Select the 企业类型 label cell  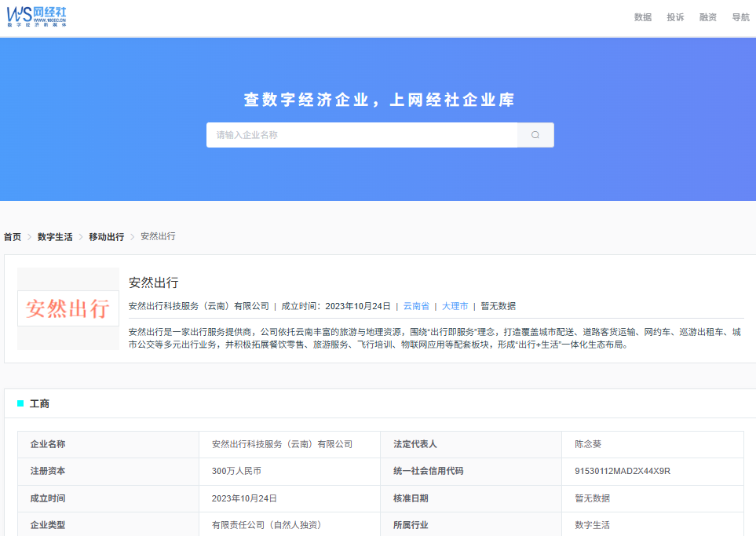(108, 524)
